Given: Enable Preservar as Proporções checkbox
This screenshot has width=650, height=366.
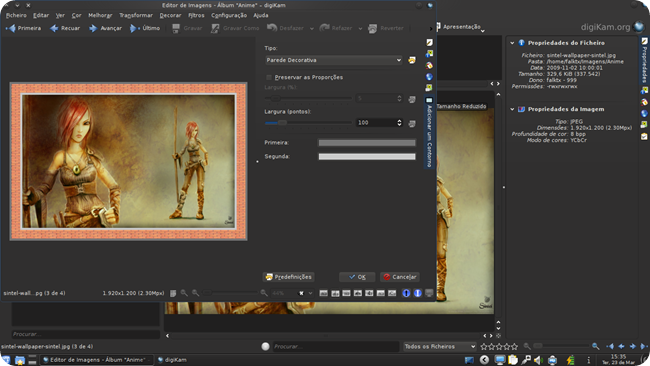Looking at the screenshot, I should tap(269, 78).
